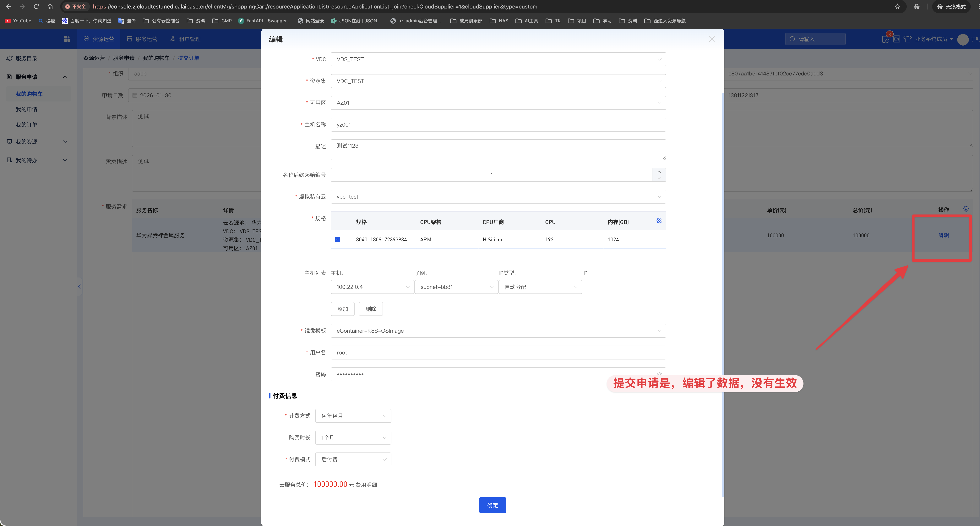Open the apps grid menu top left
Image resolution: width=980 pixels, height=526 pixels.
pos(67,38)
